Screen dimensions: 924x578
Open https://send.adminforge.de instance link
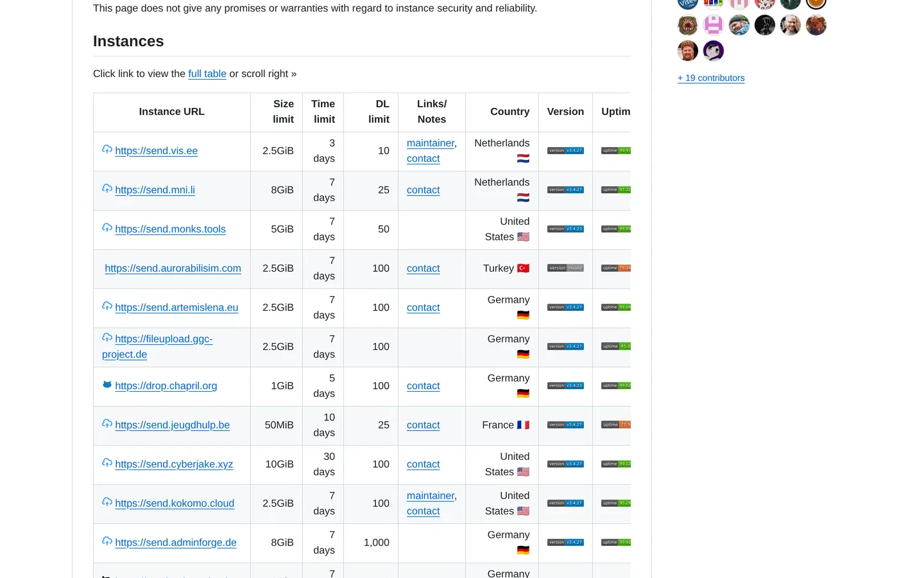[x=176, y=543]
